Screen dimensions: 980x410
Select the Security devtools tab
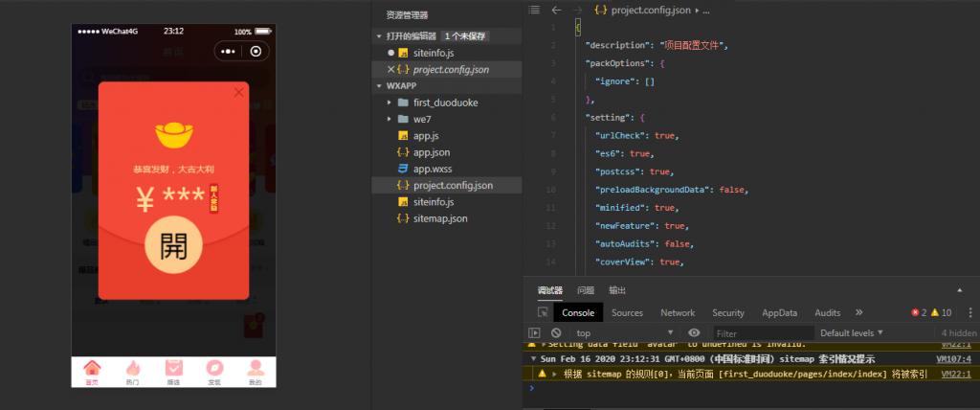728,312
